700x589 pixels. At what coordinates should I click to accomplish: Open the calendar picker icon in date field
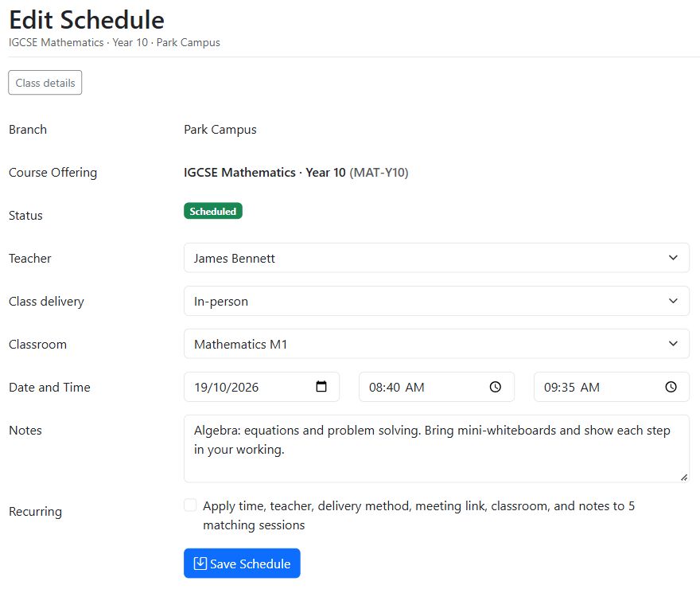pyautogui.click(x=321, y=386)
